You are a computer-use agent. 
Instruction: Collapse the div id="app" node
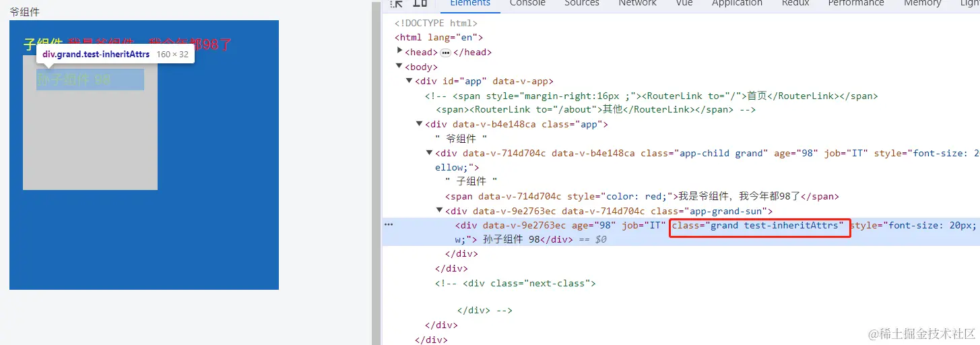410,81
